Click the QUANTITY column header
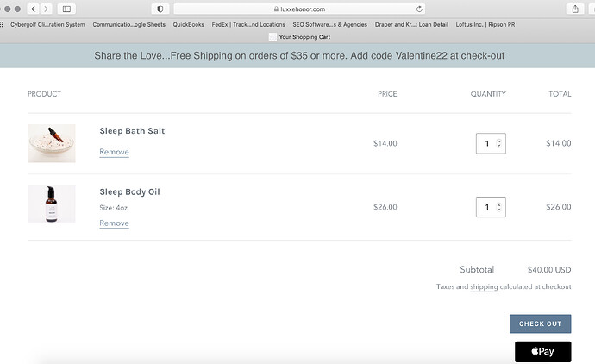 tap(488, 94)
